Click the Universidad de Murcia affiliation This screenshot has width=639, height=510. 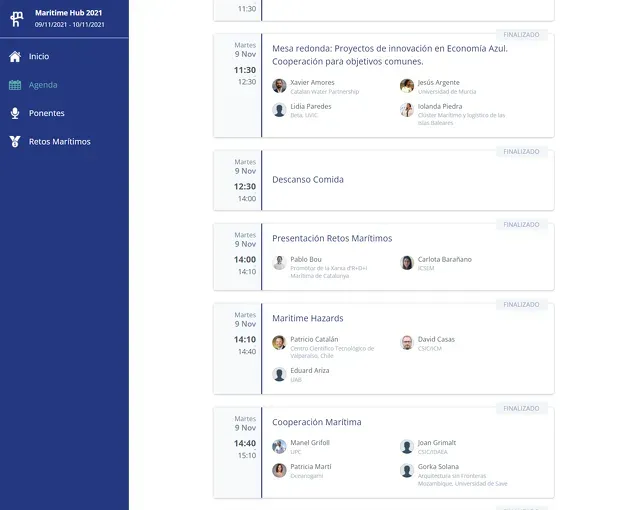point(447,92)
